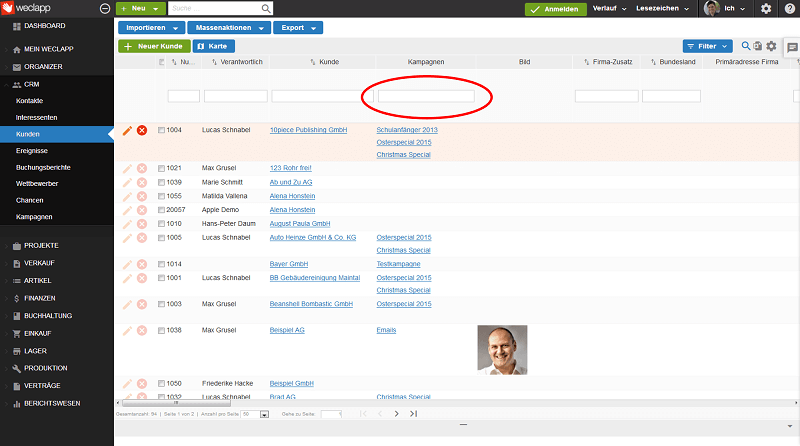The height and width of the screenshot is (446, 800).
Task: Collapse sidebar with the minus circle icon
Action: 105,9
